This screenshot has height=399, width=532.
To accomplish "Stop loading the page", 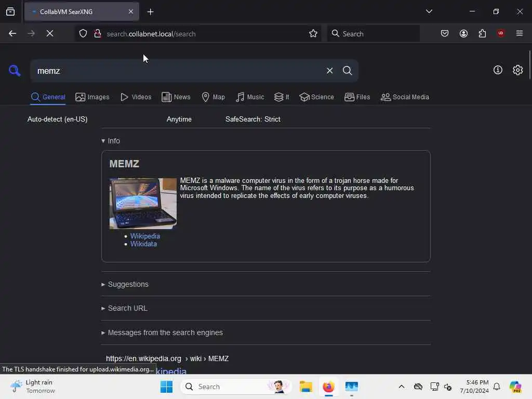I will (50, 34).
